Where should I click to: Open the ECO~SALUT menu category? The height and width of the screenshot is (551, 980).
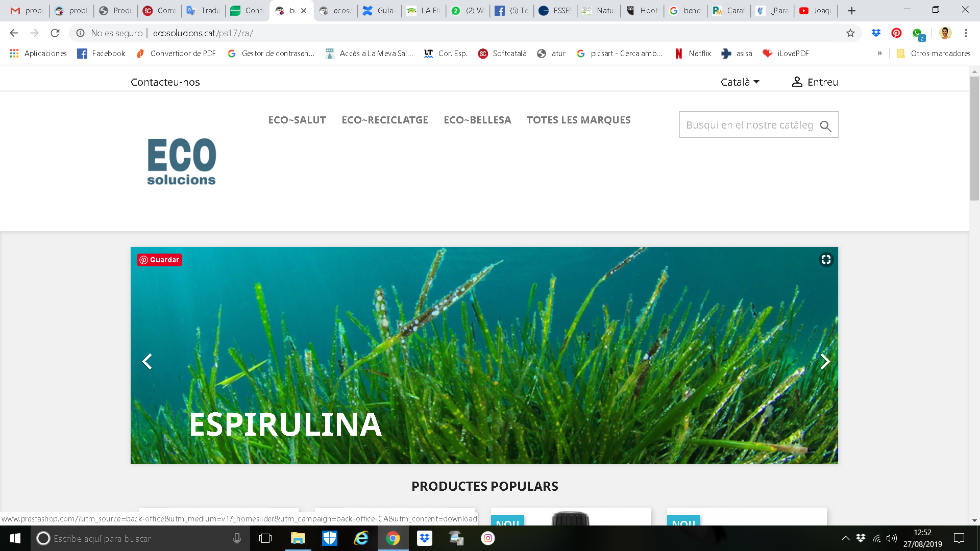[x=297, y=120]
